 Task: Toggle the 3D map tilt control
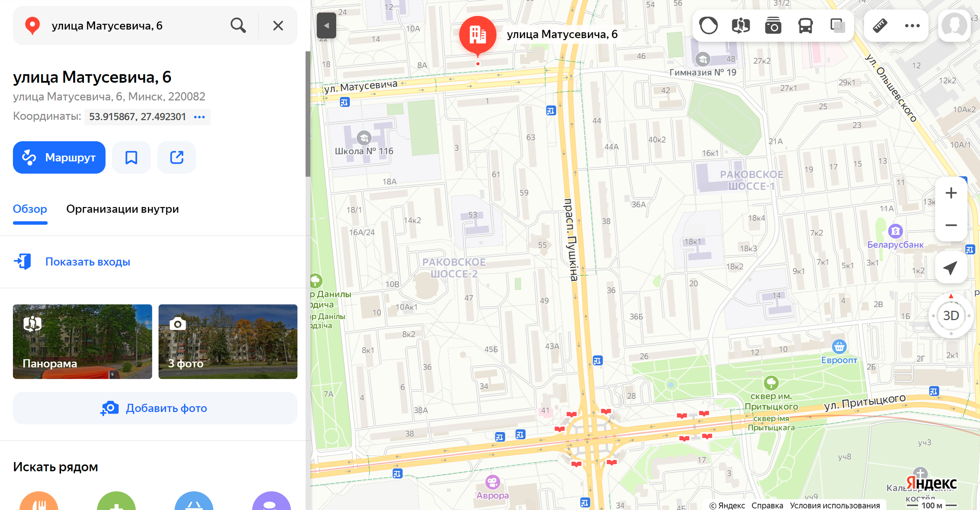(951, 316)
